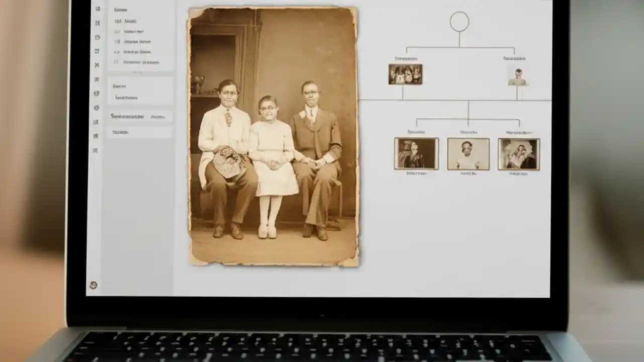Open the circular icon at the sidebar's bottom corner

tap(94, 285)
